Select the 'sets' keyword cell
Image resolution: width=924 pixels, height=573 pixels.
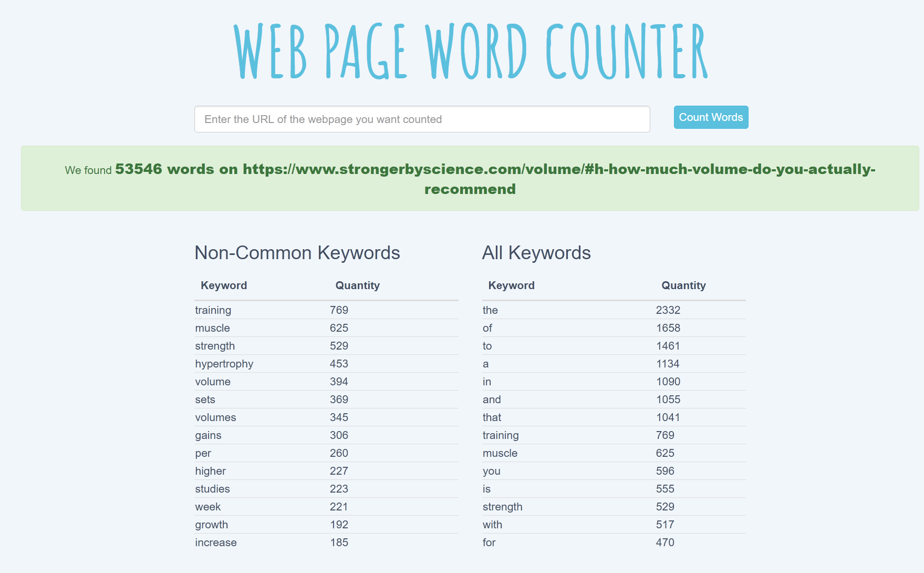pos(205,400)
